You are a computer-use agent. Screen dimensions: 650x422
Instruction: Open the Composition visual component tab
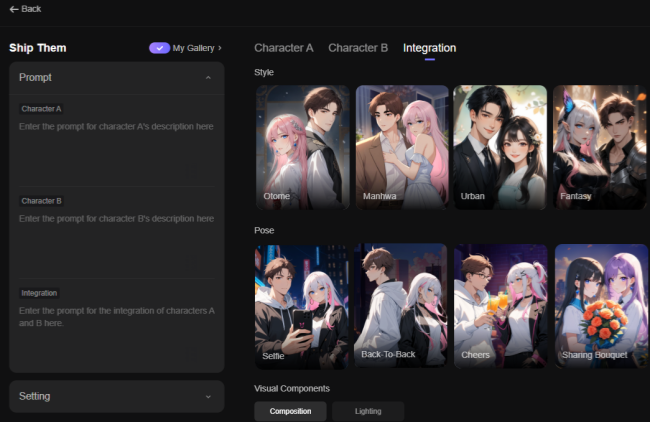pyautogui.click(x=290, y=411)
